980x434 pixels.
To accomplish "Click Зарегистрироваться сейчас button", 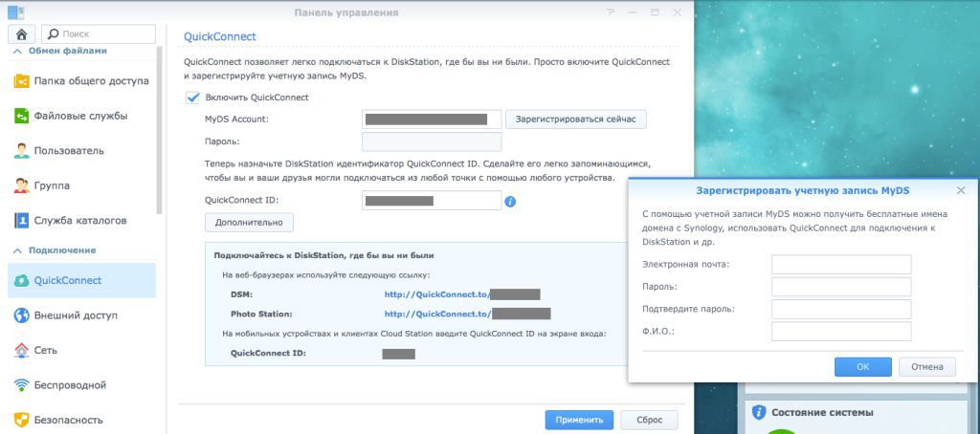I will click(575, 119).
